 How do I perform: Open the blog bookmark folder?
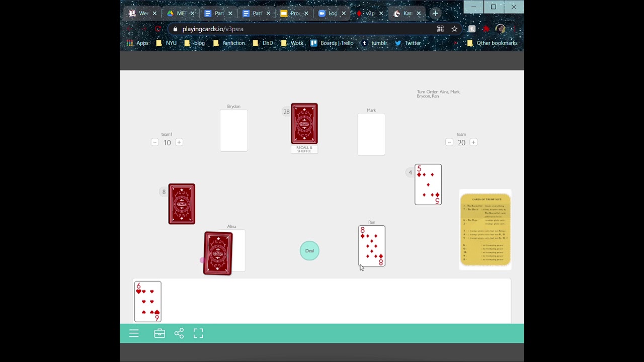tap(194, 43)
